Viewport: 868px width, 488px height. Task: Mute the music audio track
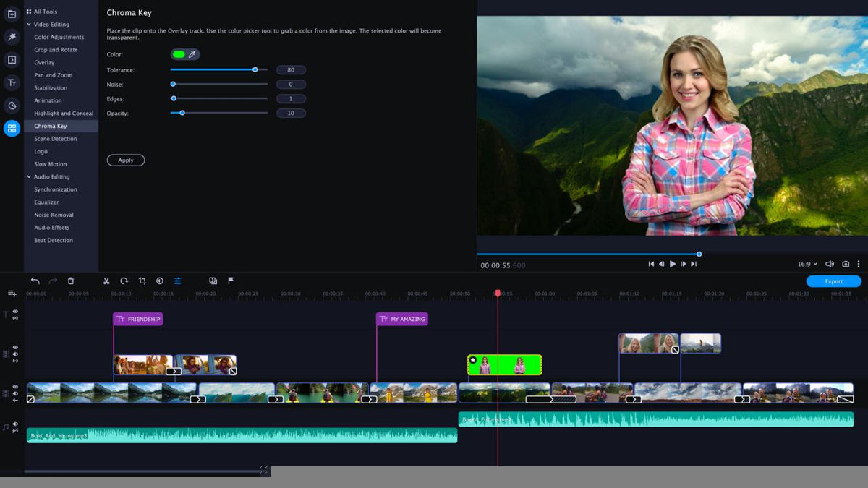(15, 424)
